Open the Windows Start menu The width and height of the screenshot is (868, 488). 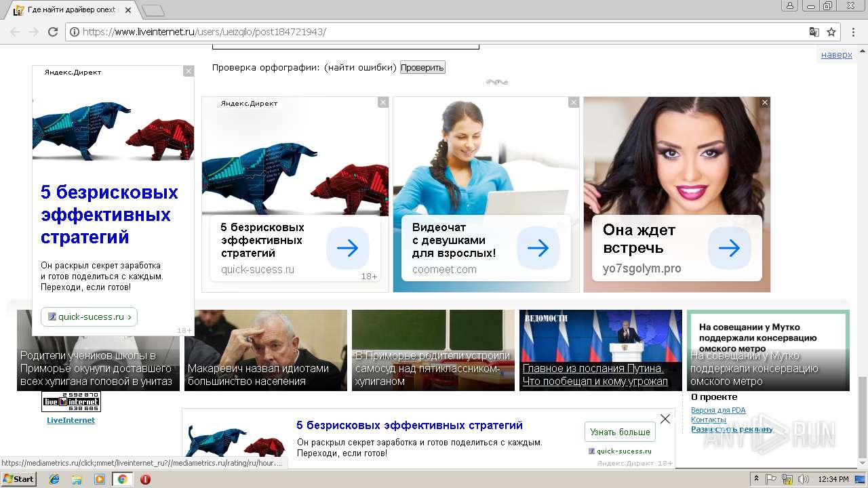[x=19, y=479]
